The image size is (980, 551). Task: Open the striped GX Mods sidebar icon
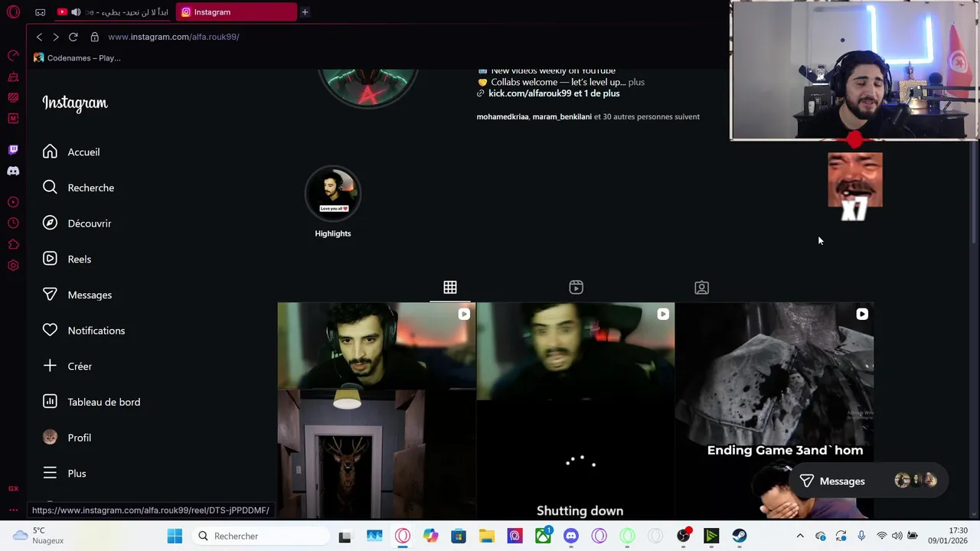pos(13,97)
